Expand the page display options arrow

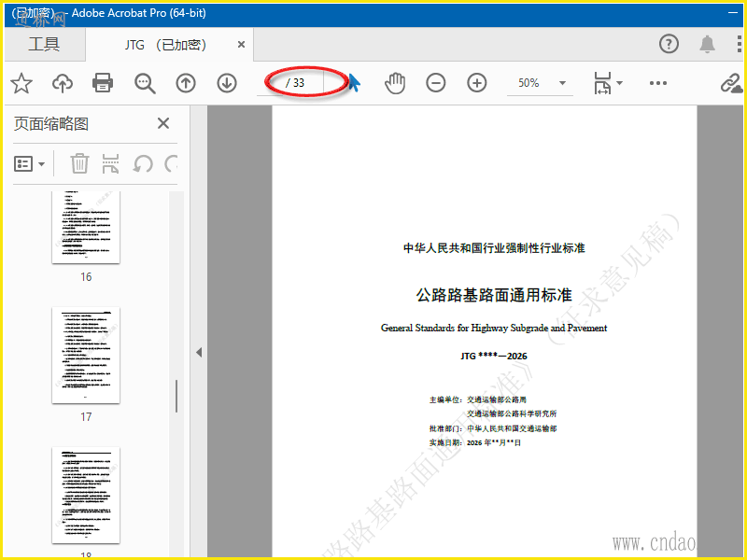coord(619,83)
